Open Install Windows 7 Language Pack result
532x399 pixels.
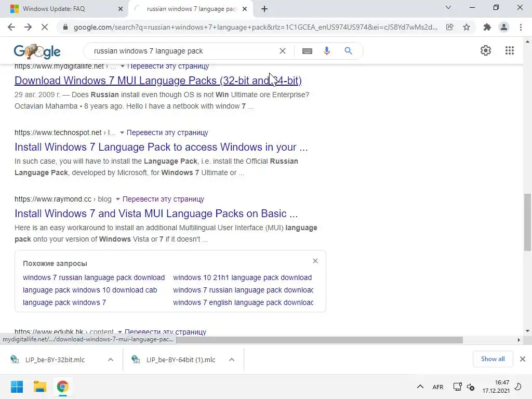161,147
